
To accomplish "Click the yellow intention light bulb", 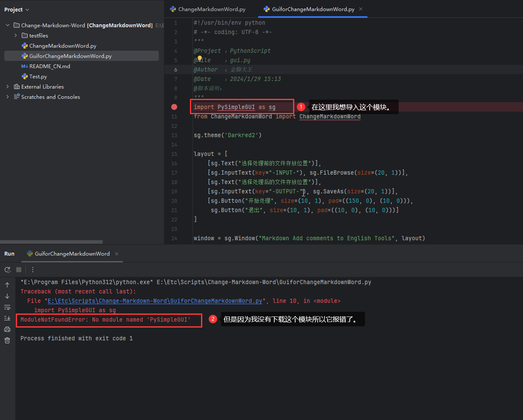I will coord(199,59).
